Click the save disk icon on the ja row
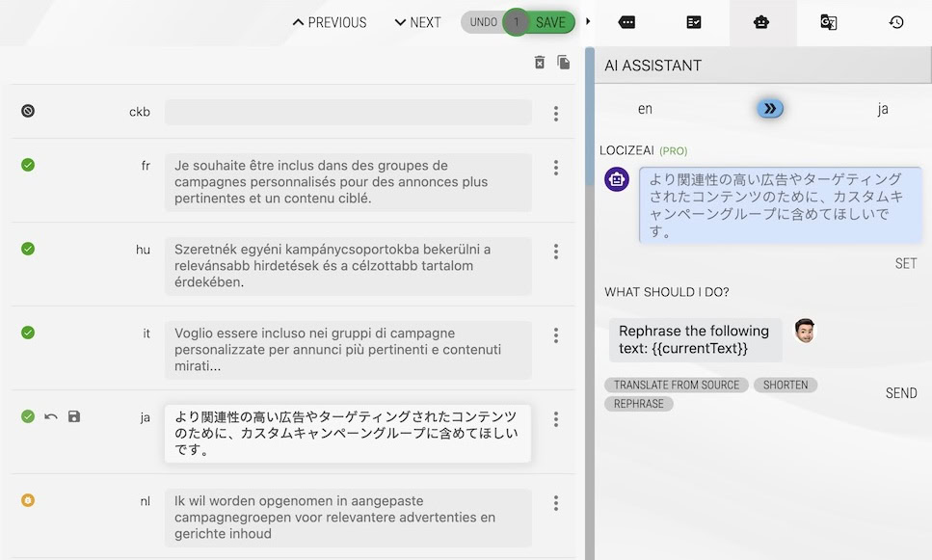932x560 pixels. click(74, 416)
